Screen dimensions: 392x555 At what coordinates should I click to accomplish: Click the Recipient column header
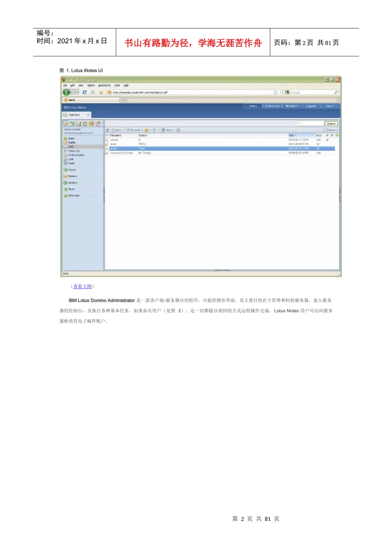(x=115, y=135)
